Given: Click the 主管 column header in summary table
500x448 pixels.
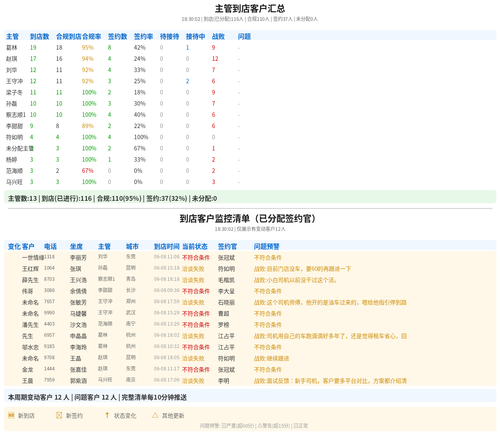Looking at the screenshot, I should click(12, 36).
